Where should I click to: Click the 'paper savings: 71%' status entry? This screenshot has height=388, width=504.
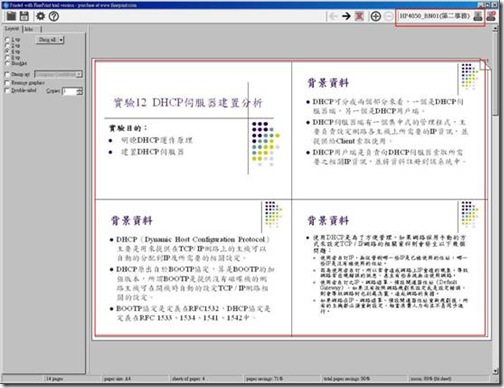[264, 379]
